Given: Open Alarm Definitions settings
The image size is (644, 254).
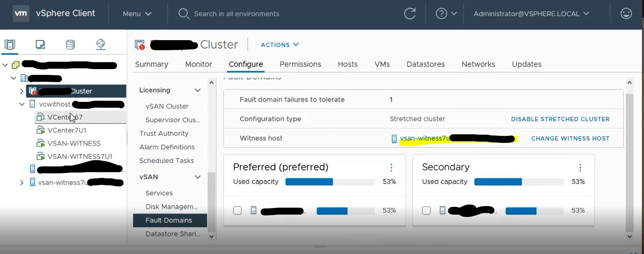Looking at the screenshot, I should [x=167, y=147].
